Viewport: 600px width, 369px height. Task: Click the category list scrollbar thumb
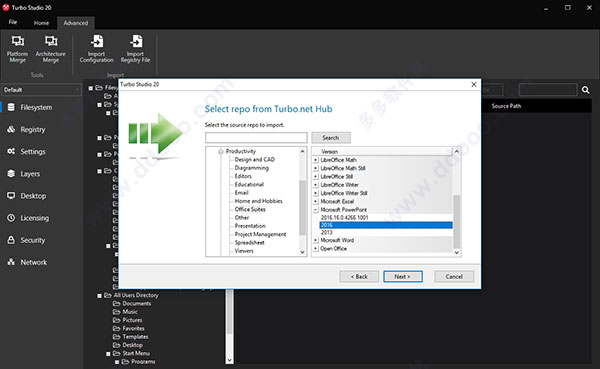pos(303,207)
